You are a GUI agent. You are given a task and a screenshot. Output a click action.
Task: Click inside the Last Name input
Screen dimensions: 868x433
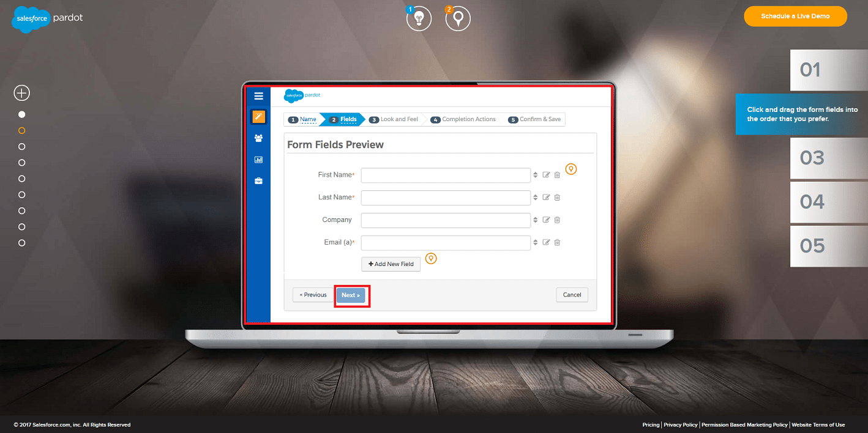[x=446, y=198]
